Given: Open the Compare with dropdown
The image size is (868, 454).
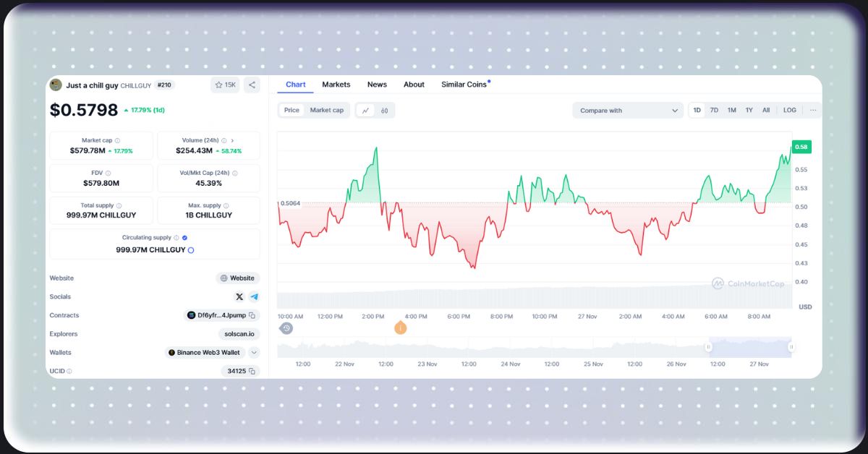Looking at the screenshot, I should [628, 110].
